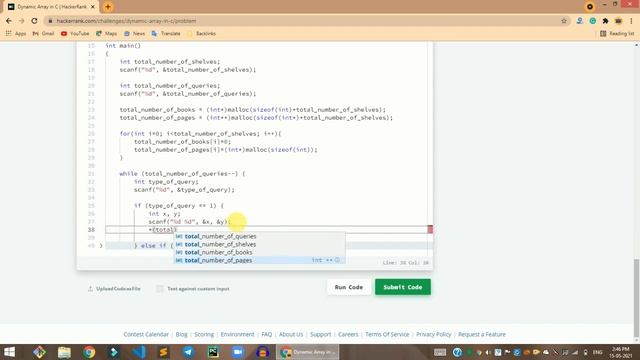Click the help question-mark tray icon

[x=457, y=352]
